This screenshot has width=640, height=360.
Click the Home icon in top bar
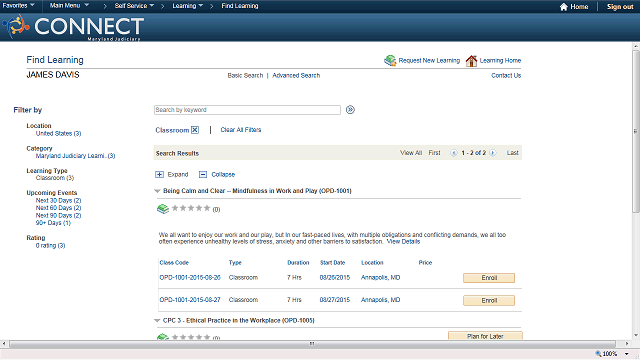click(564, 7)
